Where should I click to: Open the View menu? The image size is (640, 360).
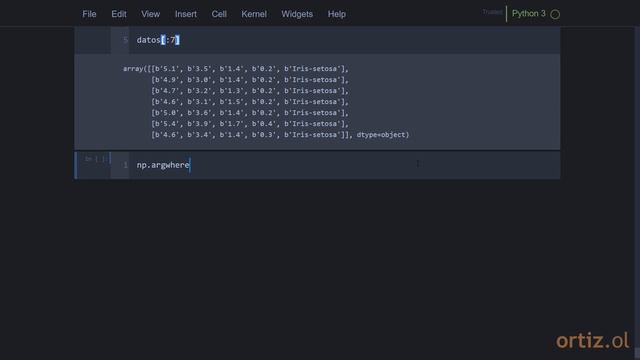(151, 14)
